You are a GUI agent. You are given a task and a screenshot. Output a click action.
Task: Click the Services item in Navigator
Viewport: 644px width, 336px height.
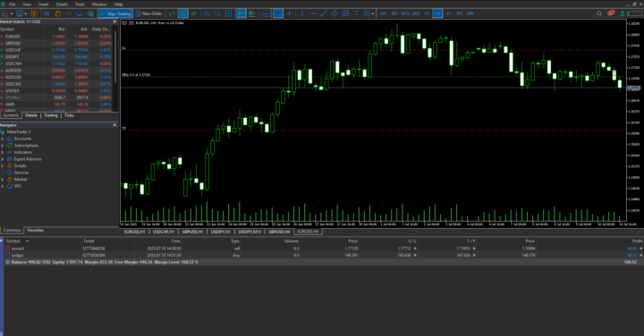tap(21, 172)
